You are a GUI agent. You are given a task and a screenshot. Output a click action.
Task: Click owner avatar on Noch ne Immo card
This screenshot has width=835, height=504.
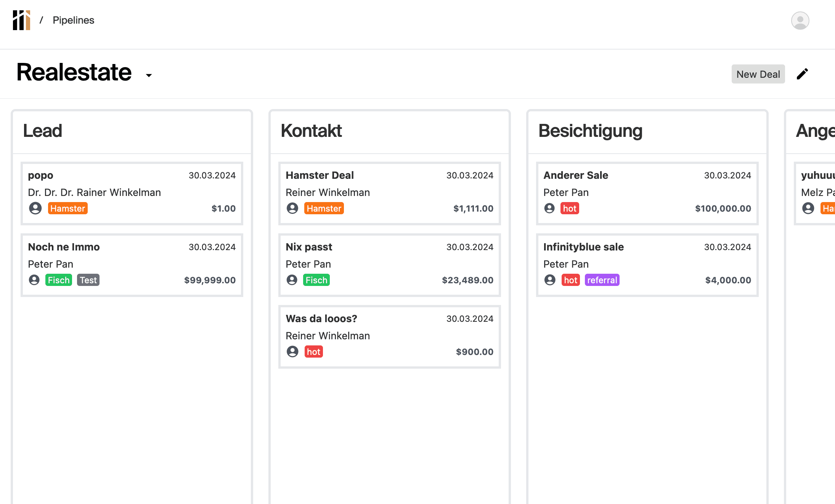pos(34,280)
